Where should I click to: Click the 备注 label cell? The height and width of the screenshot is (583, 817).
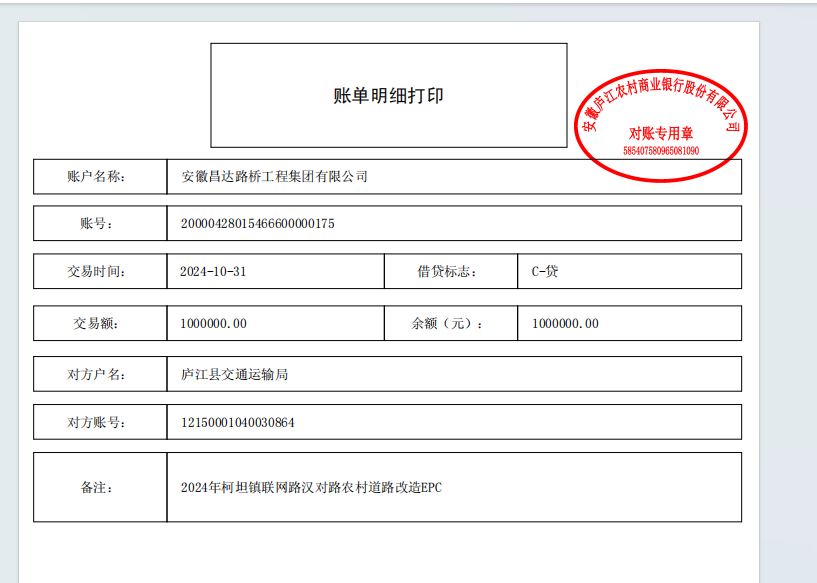[100, 488]
